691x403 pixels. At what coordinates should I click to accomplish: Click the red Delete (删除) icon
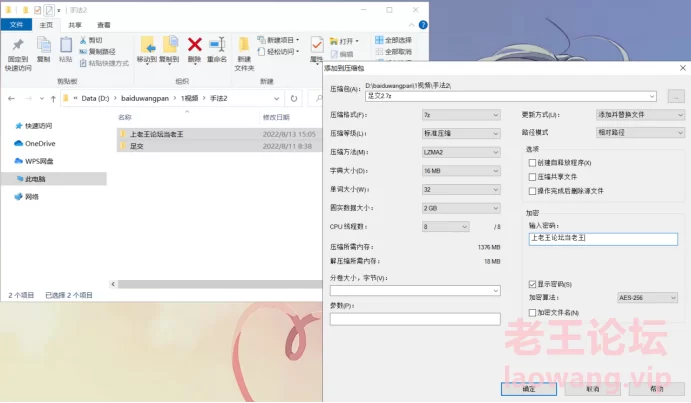pos(194,45)
